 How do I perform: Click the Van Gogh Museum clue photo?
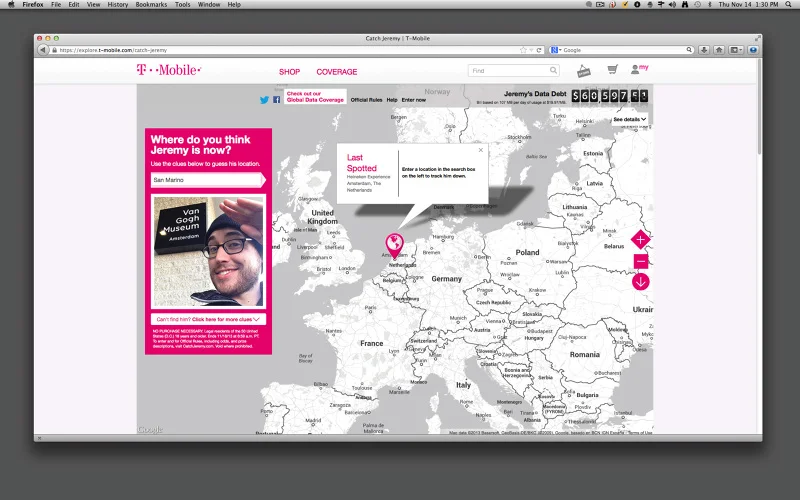click(x=209, y=252)
